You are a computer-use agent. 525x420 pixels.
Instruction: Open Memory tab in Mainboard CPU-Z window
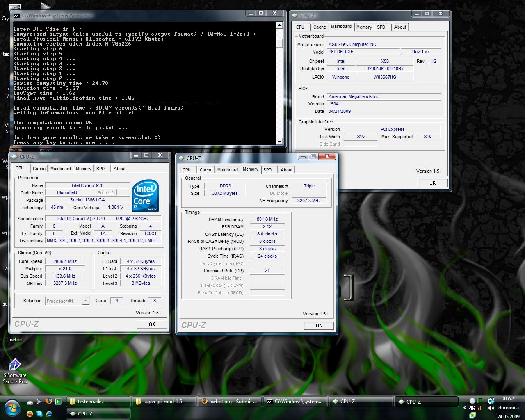(364, 27)
